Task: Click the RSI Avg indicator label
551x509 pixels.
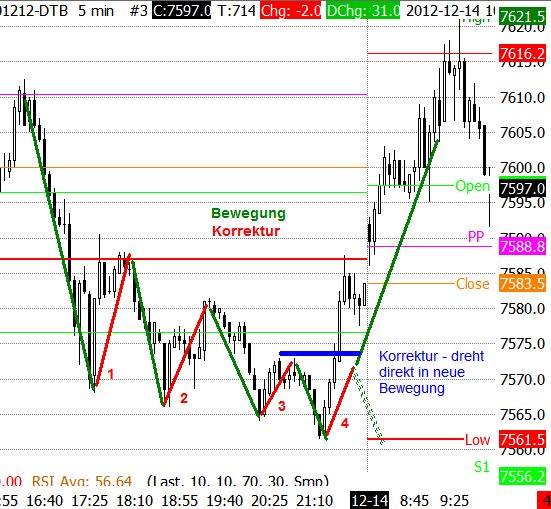Action: pos(82,481)
